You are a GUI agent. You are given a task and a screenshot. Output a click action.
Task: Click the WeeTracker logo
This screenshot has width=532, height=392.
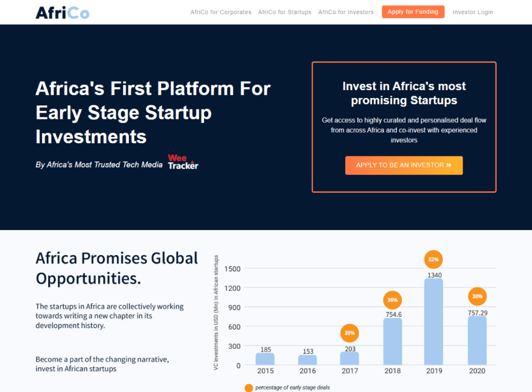(183, 162)
